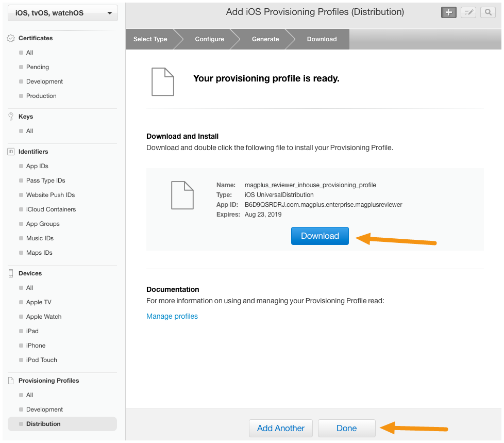Click the edit pencil icon in header
Image resolution: width=504 pixels, height=443 pixels.
pos(468,12)
